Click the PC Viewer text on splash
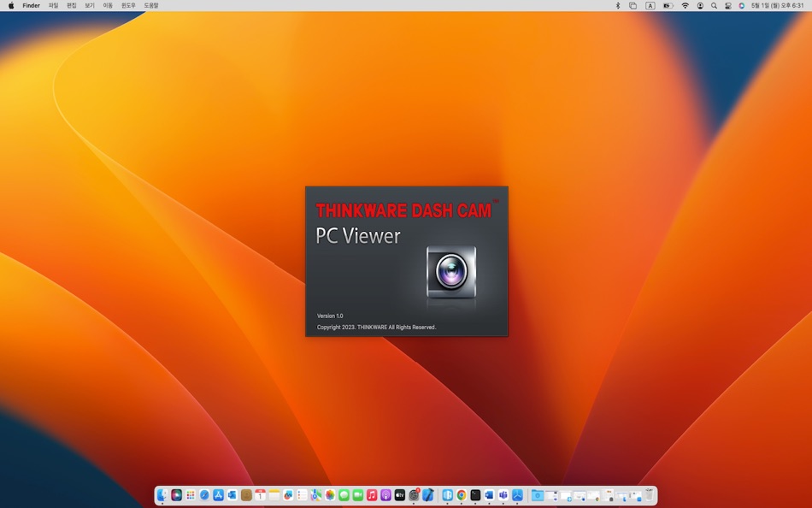 click(358, 236)
